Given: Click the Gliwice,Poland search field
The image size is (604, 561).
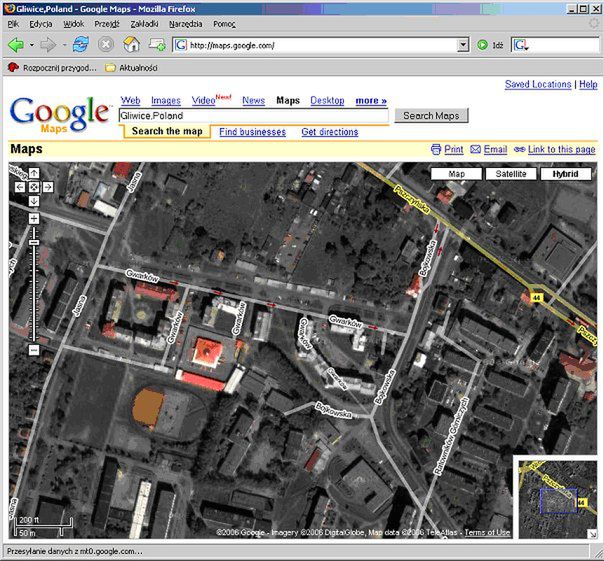Looking at the screenshot, I should pos(254,116).
